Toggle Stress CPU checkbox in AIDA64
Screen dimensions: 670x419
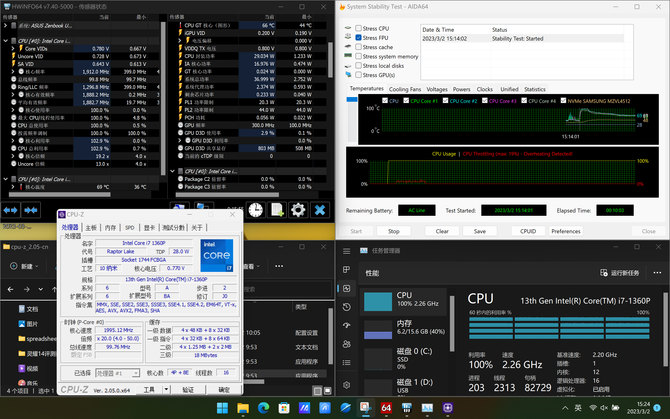(x=359, y=28)
